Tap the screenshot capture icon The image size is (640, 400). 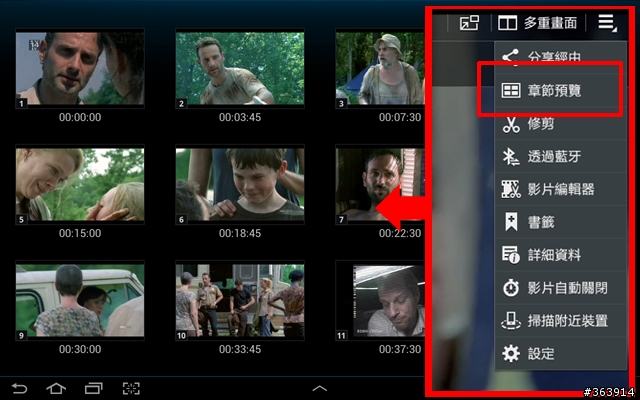(x=131, y=388)
